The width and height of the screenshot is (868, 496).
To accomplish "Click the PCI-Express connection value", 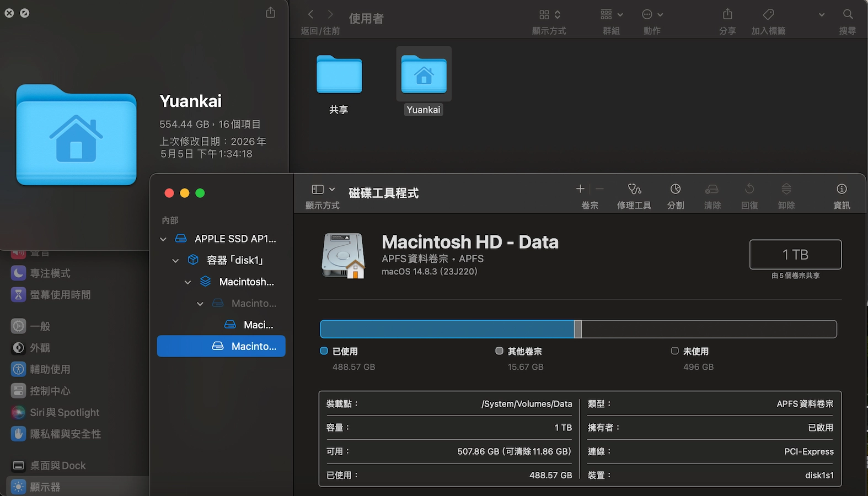I will click(x=809, y=451).
